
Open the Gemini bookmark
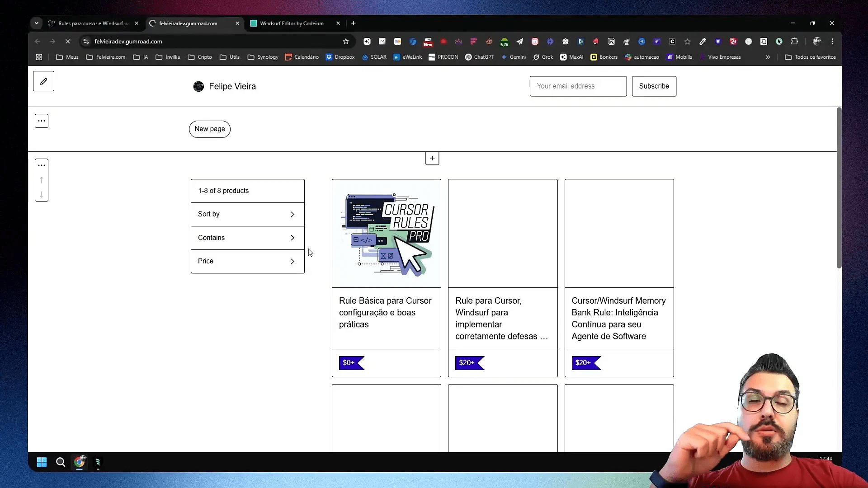click(x=513, y=57)
